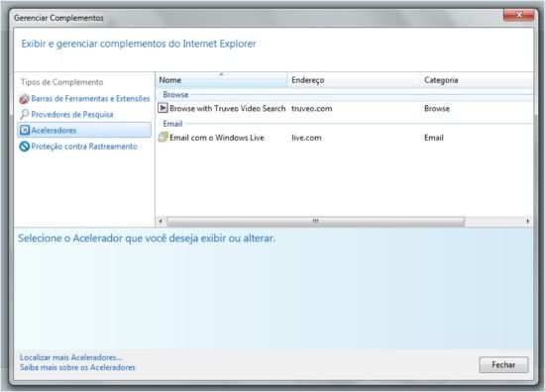Screen dimensions: 545x392
Task: Click the Barras de Ferramentas e Extensões icon
Action: [24, 99]
